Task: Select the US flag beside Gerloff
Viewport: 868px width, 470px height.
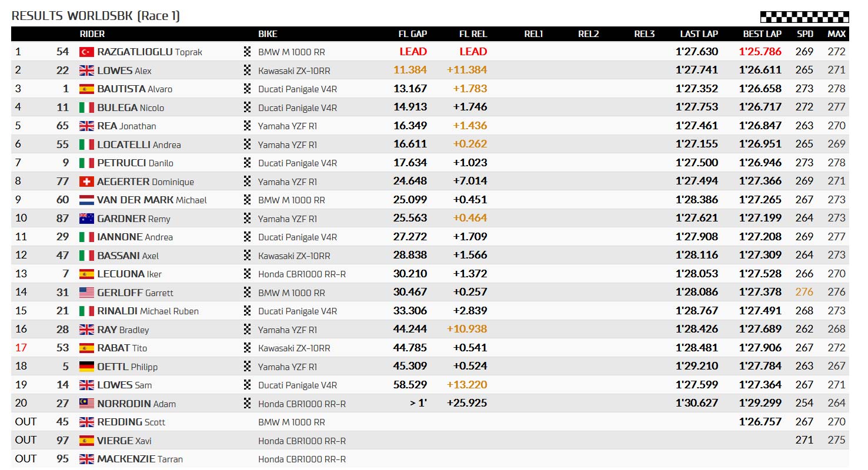Action: tap(86, 293)
